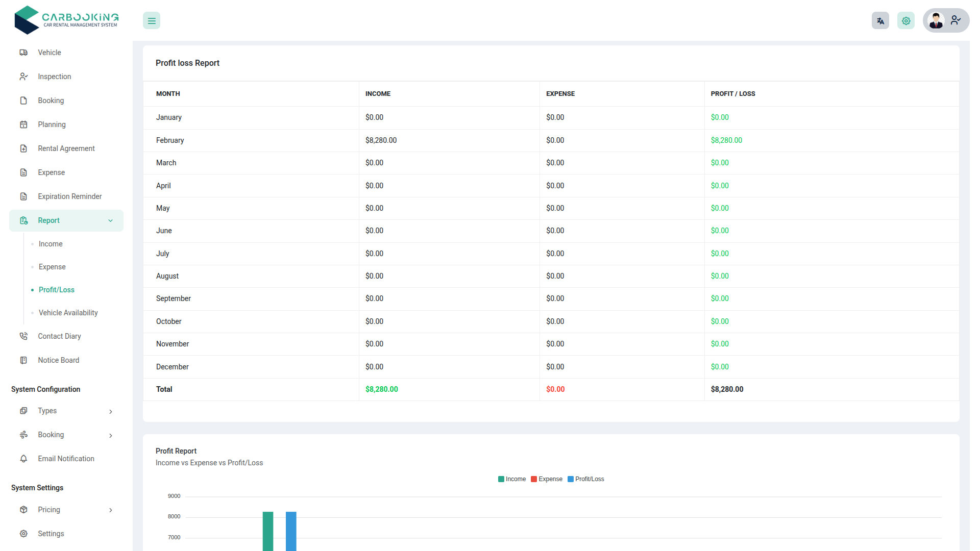980x551 pixels.
Task: Click the Inspection sidebar icon
Action: (x=23, y=77)
